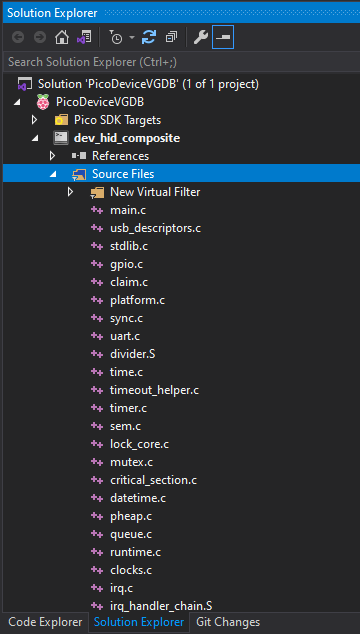This screenshot has width=360, height=634.
Task: Select claim.c file
Action: tap(129, 282)
